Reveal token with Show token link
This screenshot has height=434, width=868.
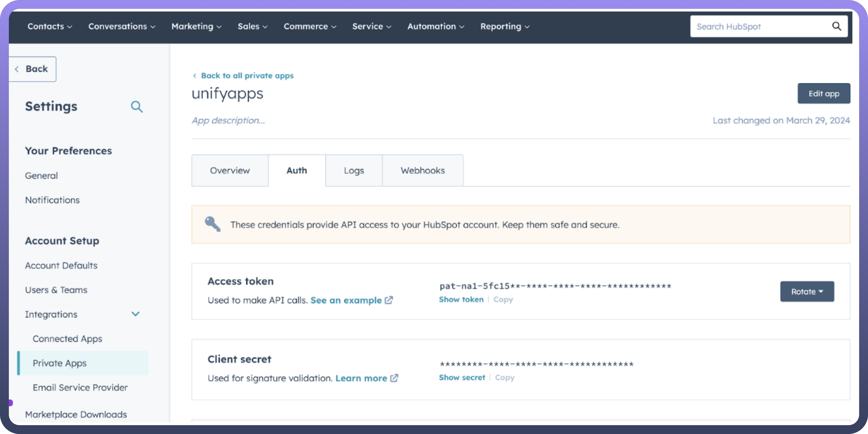point(461,300)
